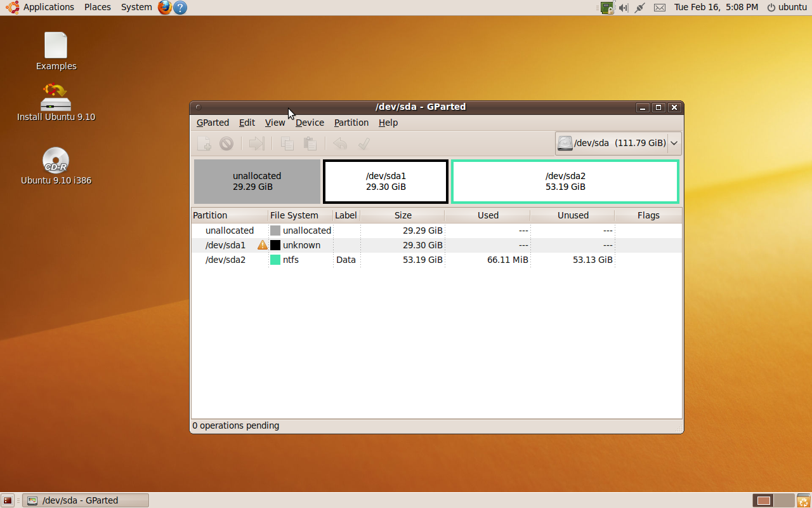This screenshot has height=508, width=812.
Task: Select the /dev/sda2 row in partition list
Action: [436, 260]
